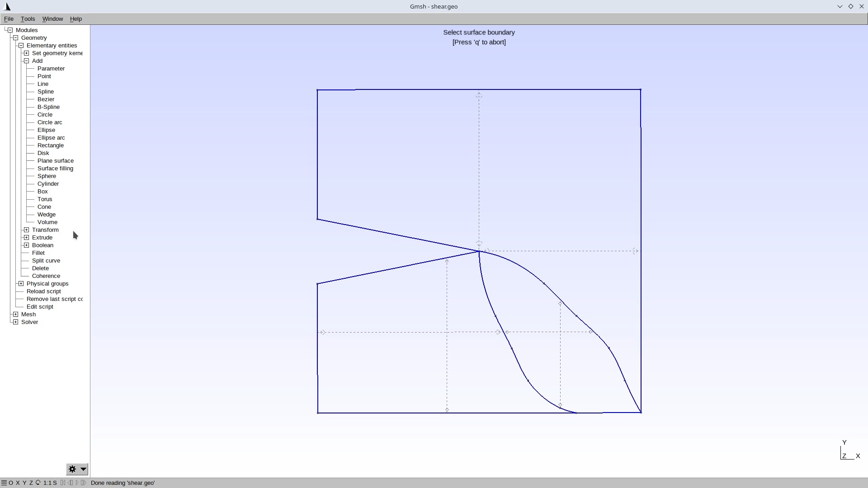Expand Physical groups node
868x488 pixels.
(x=21, y=283)
